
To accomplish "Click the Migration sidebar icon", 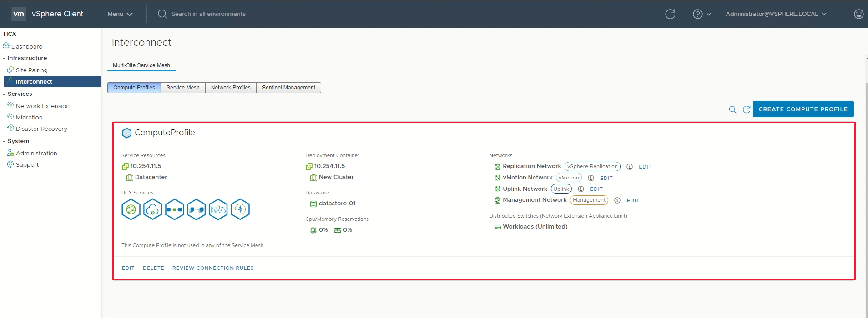I will [x=10, y=117].
